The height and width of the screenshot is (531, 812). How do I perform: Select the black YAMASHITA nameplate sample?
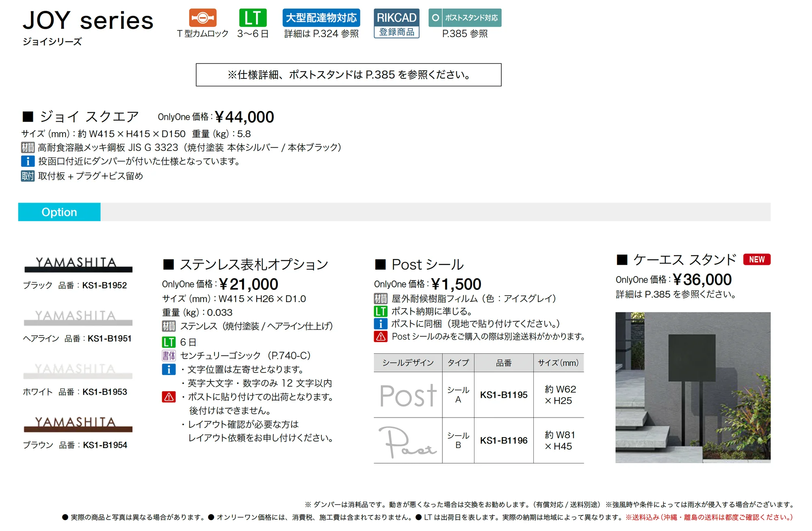coord(78,264)
